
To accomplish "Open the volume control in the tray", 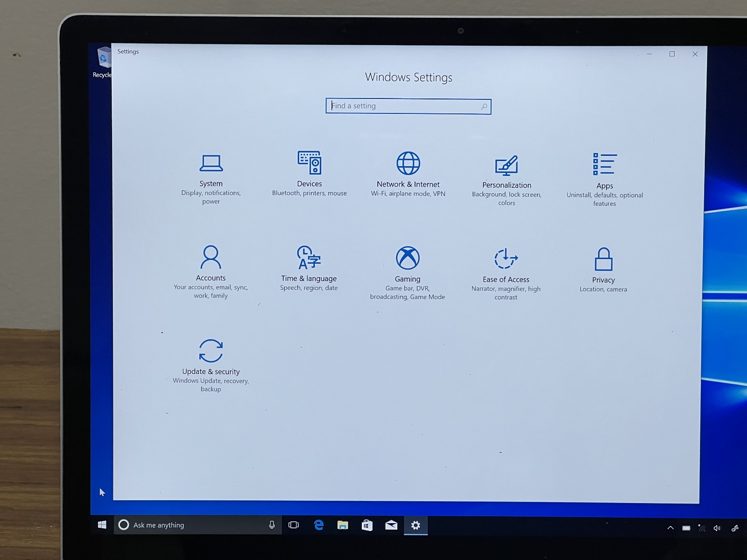I will pos(717,528).
